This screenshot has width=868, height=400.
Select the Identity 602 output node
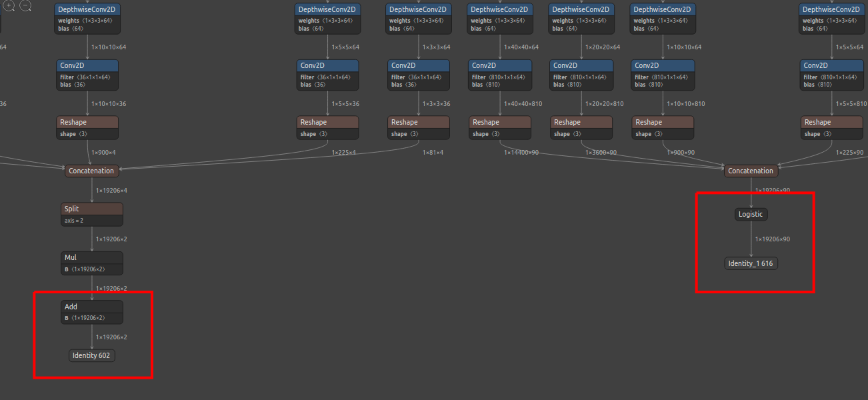pos(91,355)
